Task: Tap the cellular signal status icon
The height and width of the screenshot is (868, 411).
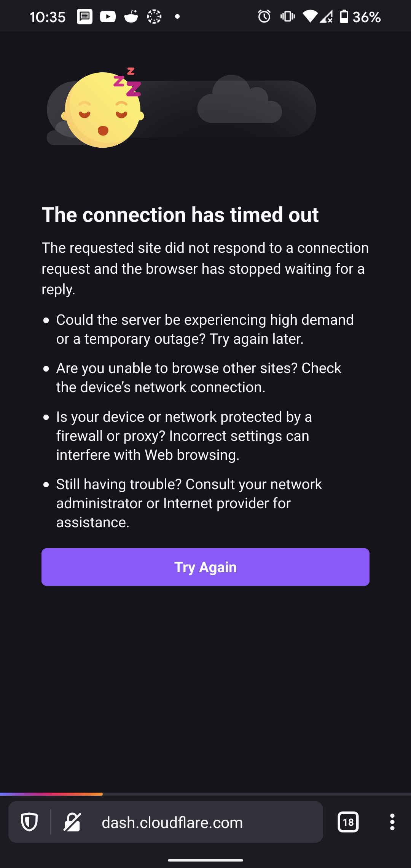Action: coord(326,17)
